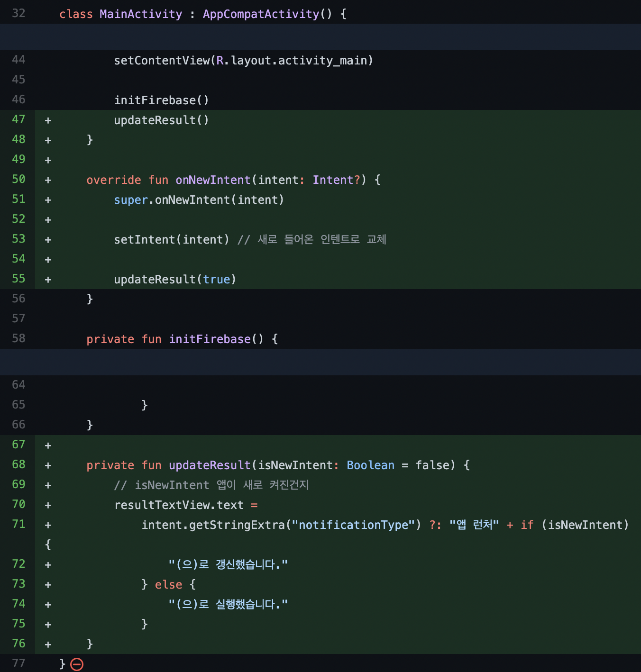Expand hidden lines between line 58 and 64
Viewport: 641px width, 672px height.
(320, 362)
